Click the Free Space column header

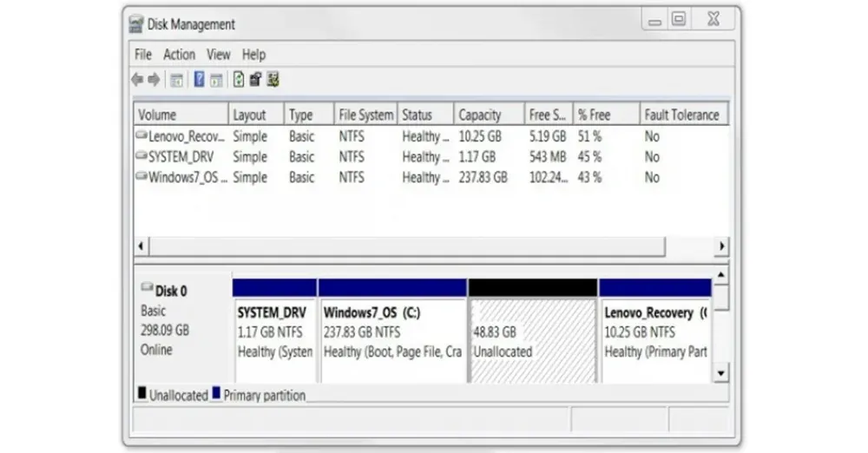[549, 115]
